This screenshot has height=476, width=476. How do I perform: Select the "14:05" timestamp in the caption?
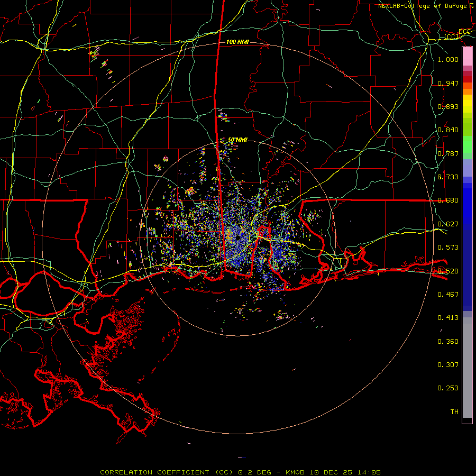(370, 472)
